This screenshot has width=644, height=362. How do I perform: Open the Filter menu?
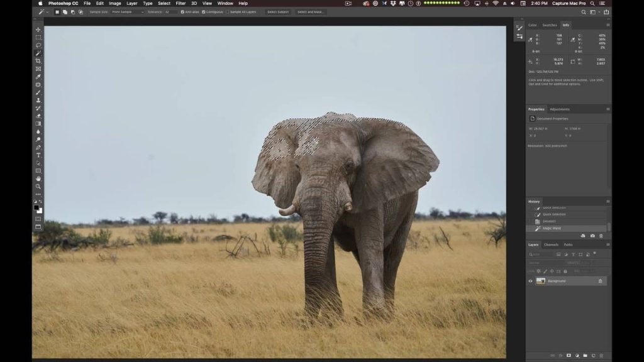coord(180,3)
